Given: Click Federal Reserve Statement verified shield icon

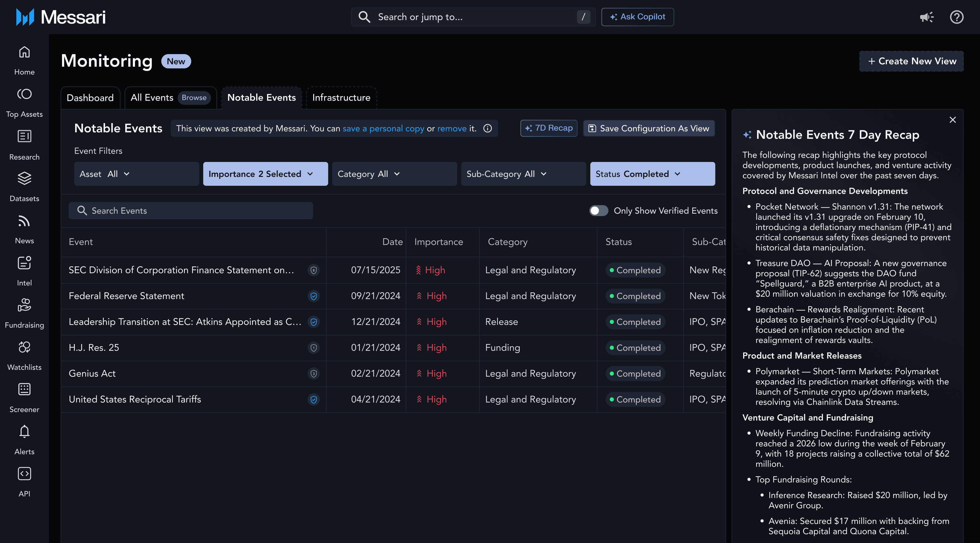Looking at the screenshot, I should pyautogui.click(x=314, y=296).
